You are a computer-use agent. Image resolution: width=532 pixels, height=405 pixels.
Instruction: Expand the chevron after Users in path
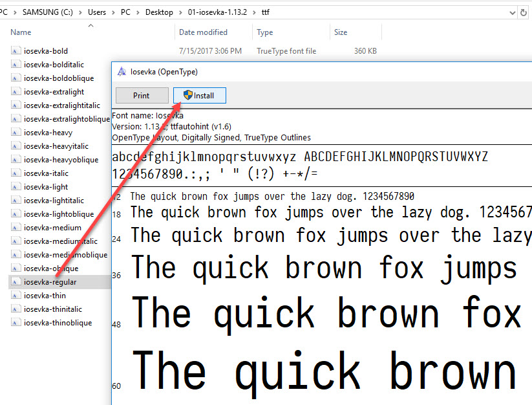point(113,12)
